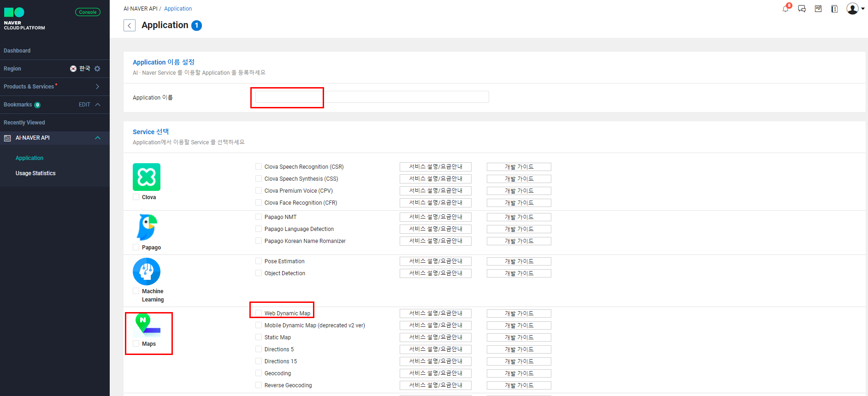
Task: Tick Papago Korean Name Romanizer checkbox
Action: tap(259, 241)
